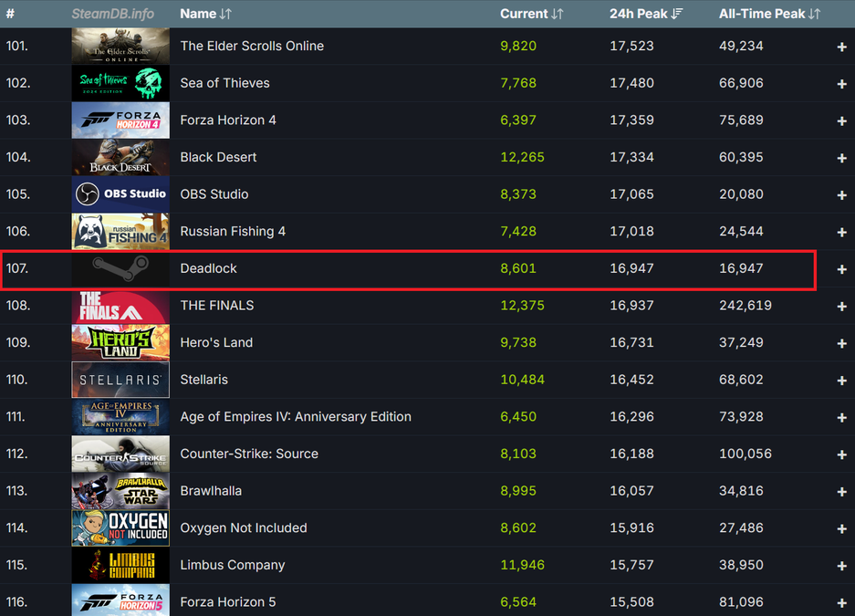Open OBS Studio logo thumbnail

(120, 194)
